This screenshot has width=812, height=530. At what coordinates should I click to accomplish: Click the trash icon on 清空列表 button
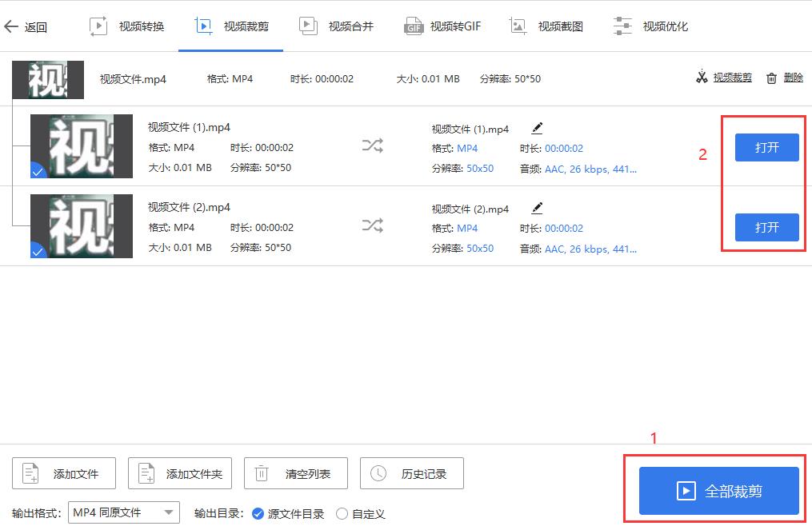point(261,473)
